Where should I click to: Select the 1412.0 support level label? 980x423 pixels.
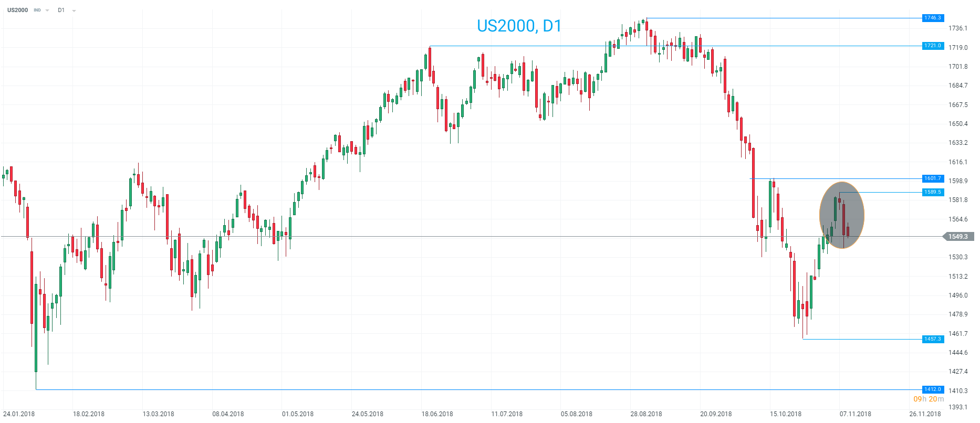[x=933, y=389]
